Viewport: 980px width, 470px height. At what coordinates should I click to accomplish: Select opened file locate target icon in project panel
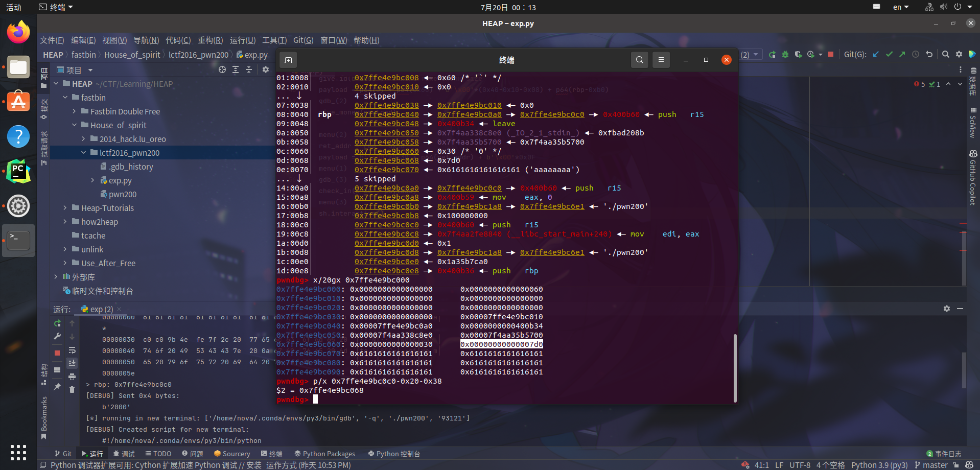click(222, 69)
